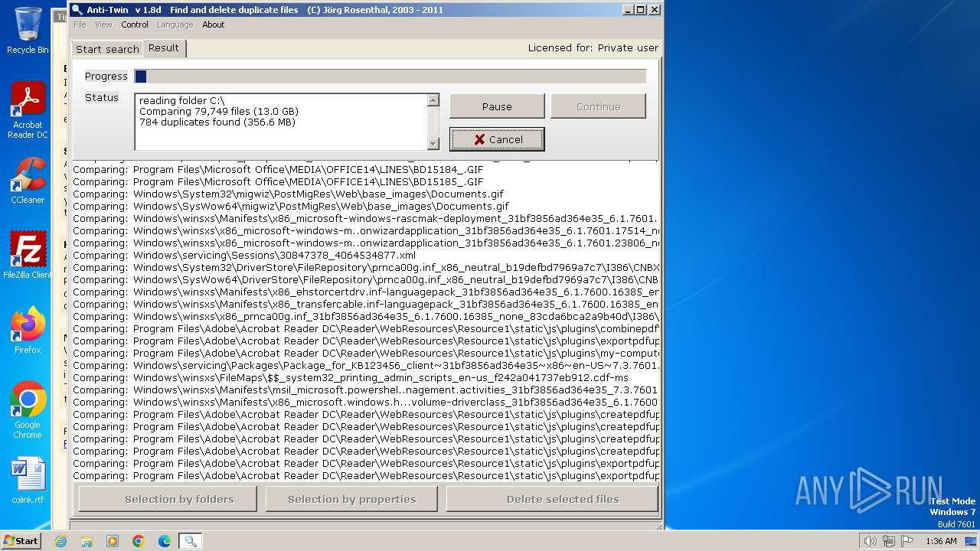Open Chrome from the taskbar
This screenshot has height=551, width=980.
click(139, 541)
